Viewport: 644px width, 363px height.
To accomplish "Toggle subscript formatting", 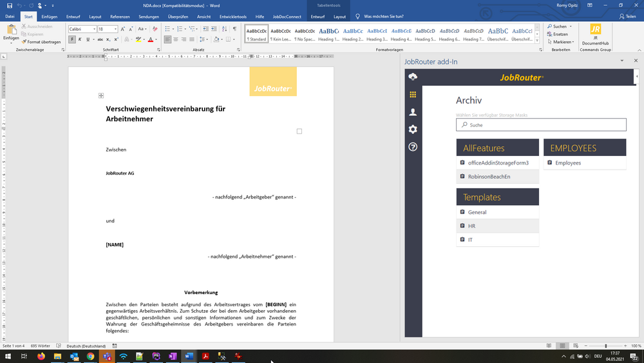I will (108, 39).
